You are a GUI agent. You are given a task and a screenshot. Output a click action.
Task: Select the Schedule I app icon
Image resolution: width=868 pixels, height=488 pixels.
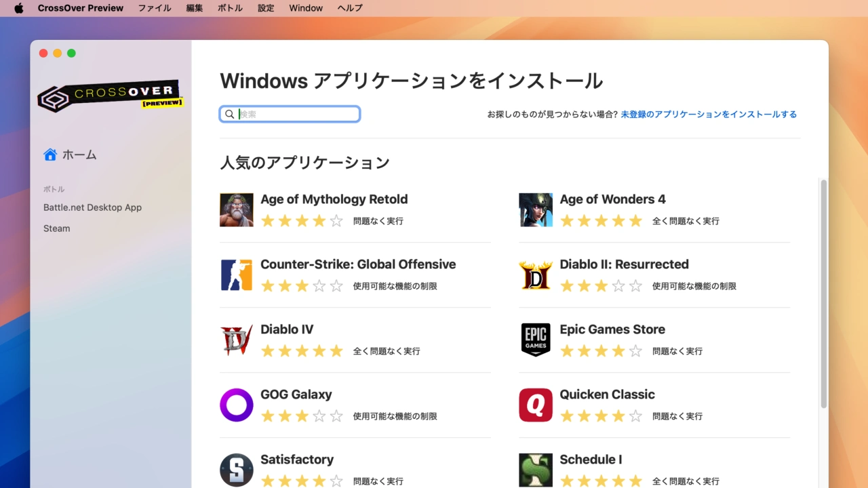click(535, 470)
